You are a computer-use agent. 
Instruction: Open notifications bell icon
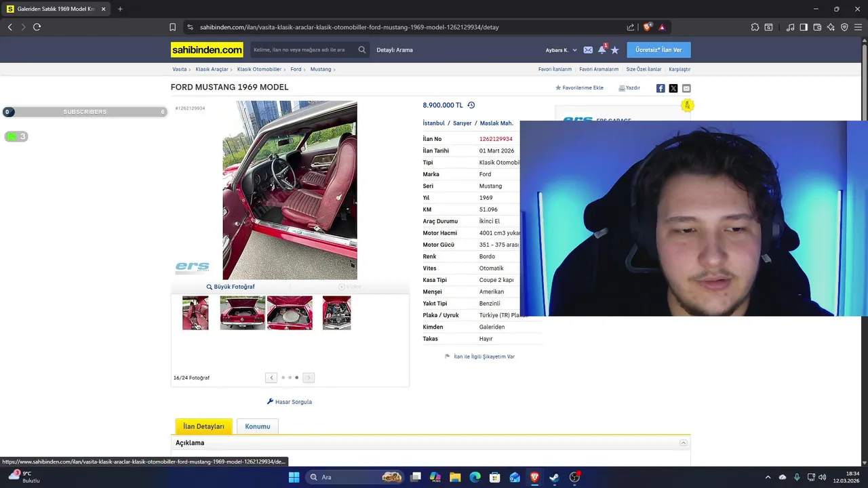601,49
